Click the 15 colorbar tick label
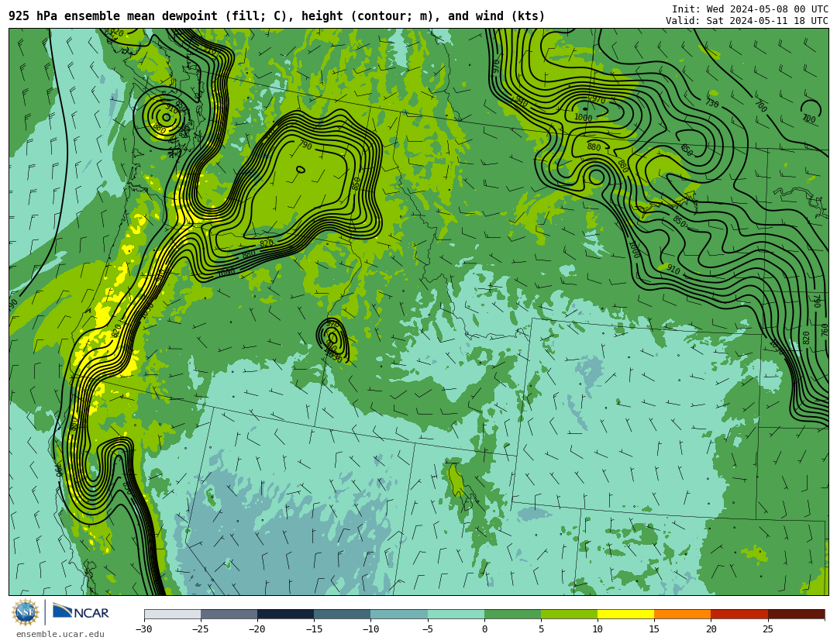Viewport: 837px width, 644px height. tap(654, 629)
